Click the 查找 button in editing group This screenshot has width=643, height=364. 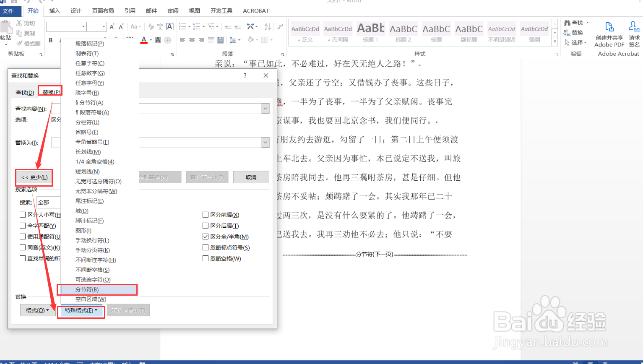[x=575, y=23]
